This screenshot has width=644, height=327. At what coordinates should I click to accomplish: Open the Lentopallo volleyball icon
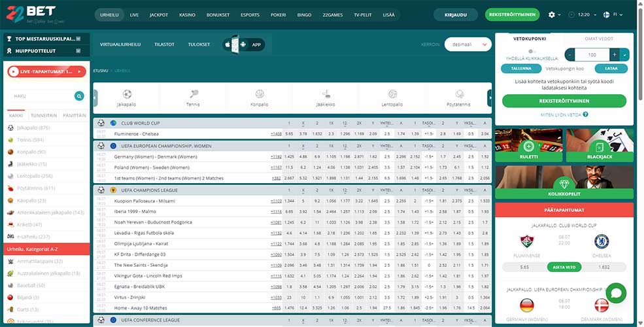(393, 94)
